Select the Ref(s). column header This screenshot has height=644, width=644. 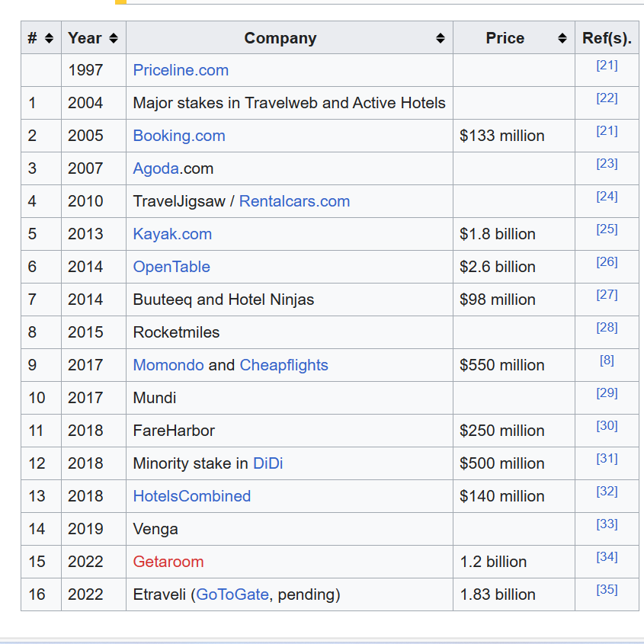coord(607,38)
